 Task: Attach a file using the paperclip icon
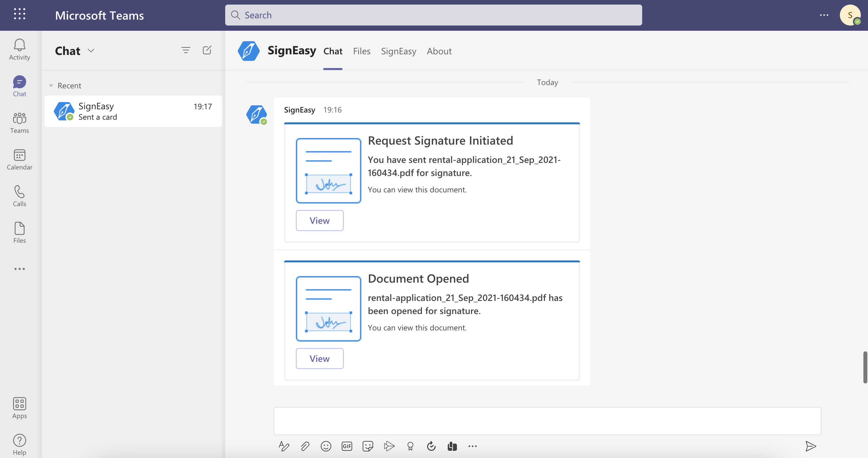point(305,446)
